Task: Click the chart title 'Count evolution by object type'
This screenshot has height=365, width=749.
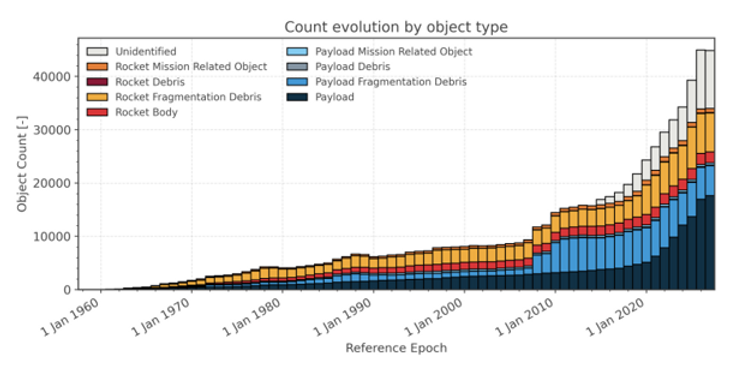Action: (396, 27)
